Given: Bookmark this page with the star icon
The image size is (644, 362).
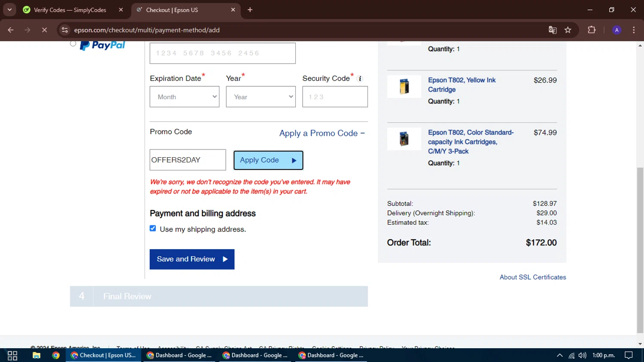Looking at the screenshot, I should [x=568, y=30].
